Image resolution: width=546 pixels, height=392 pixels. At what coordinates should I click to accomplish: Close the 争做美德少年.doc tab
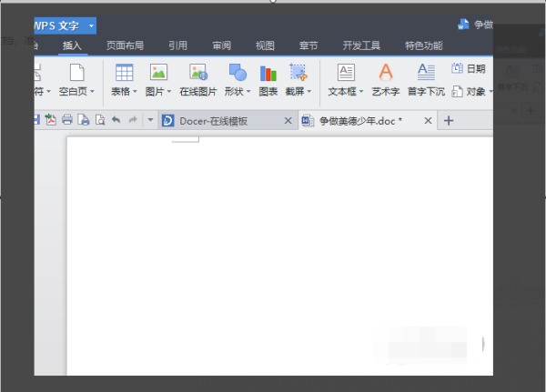[x=428, y=121]
